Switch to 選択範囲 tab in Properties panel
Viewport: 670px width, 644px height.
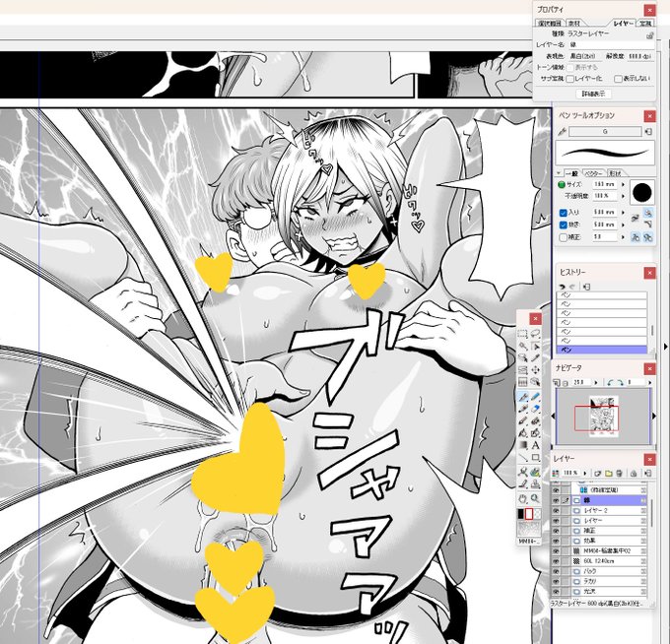click(x=551, y=24)
